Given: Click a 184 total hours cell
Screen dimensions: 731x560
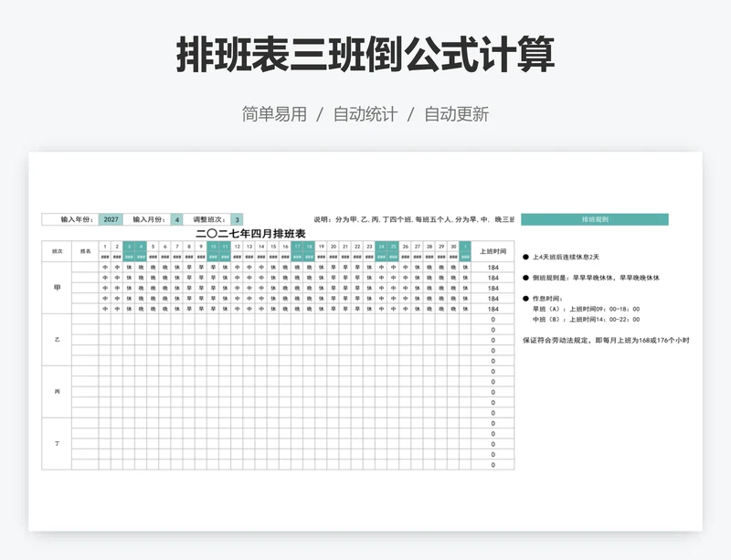Looking at the screenshot, I should pyautogui.click(x=493, y=267).
